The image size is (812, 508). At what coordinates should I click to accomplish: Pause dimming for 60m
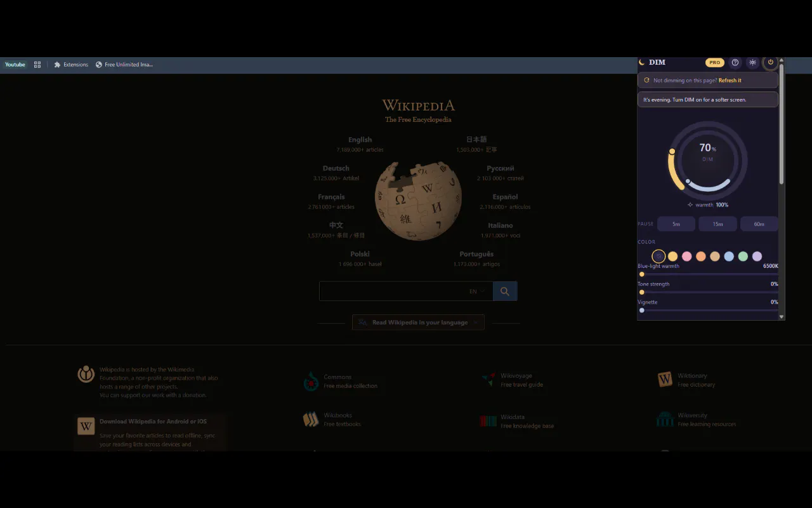[759, 224]
